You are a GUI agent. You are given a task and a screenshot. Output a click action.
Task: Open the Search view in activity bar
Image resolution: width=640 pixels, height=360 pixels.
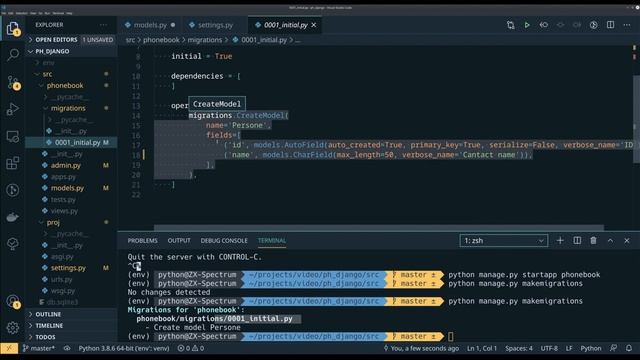pos(13,55)
